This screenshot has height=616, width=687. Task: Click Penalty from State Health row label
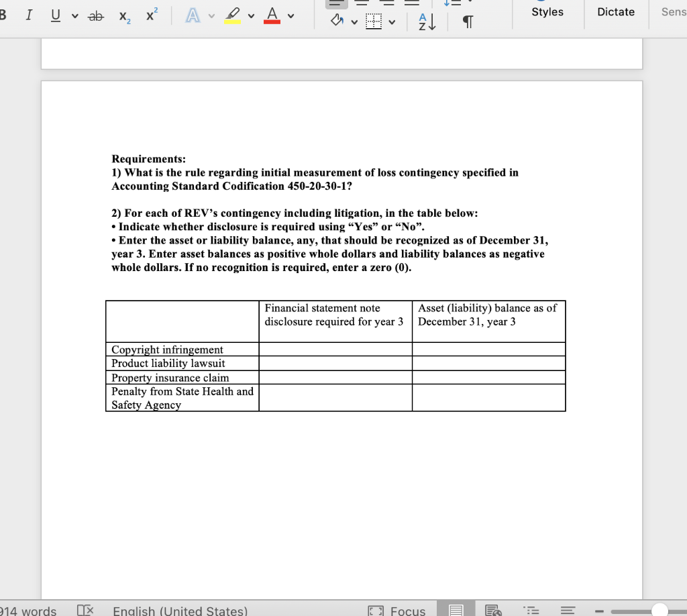point(182,398)
